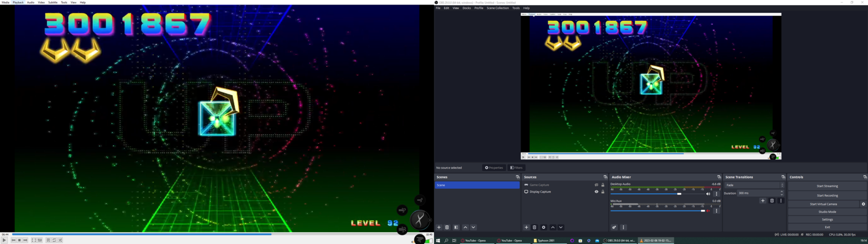Undock the Audio Mixer panel
The image size is (868, 244).
point(719,177)
